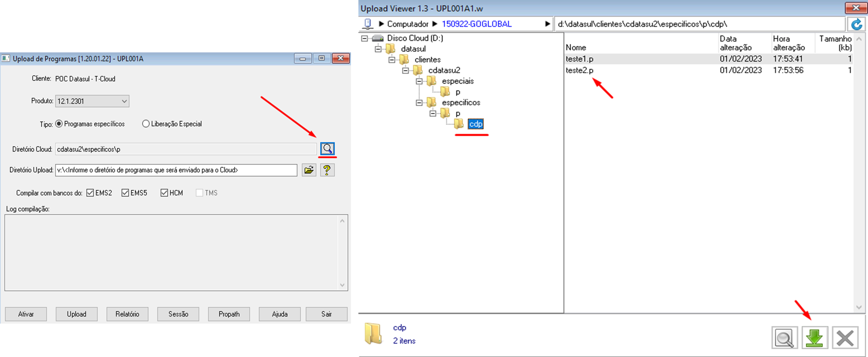
Task: Click the arrow after 150922-GOGLOBAL in breadcrumb
Action: 547,24
